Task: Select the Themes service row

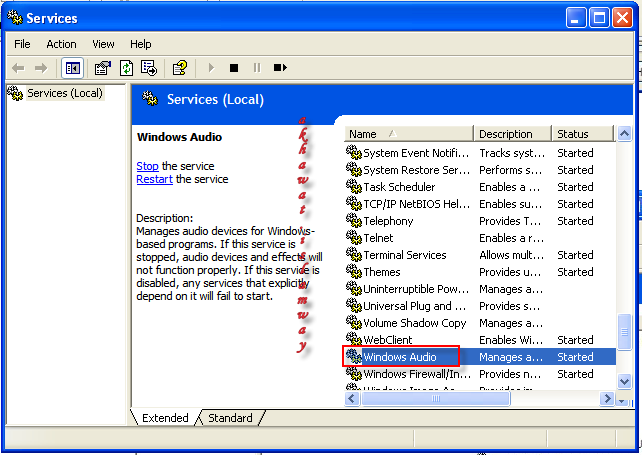Action: [479, 272]
